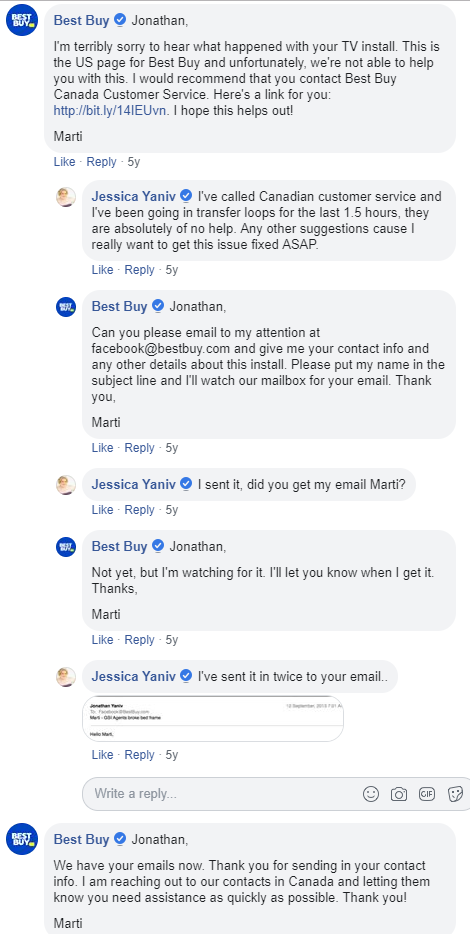Reply to Best Buy's 'Not yet' comment
The height and width of the screenshot is (934, 470).
pos(139,640)
